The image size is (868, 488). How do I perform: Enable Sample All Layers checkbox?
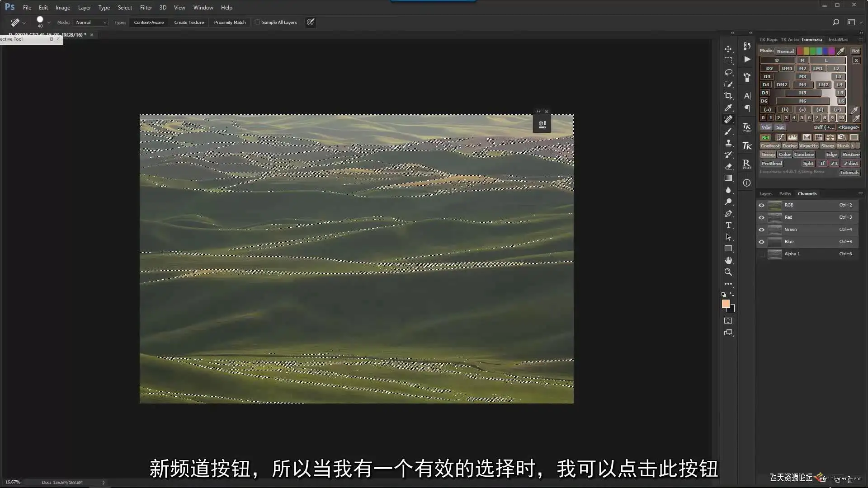[257, 22]
